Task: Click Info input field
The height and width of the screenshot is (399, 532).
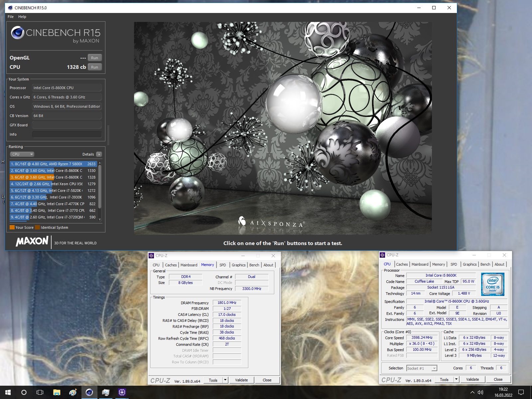Action: coord(67,134)
